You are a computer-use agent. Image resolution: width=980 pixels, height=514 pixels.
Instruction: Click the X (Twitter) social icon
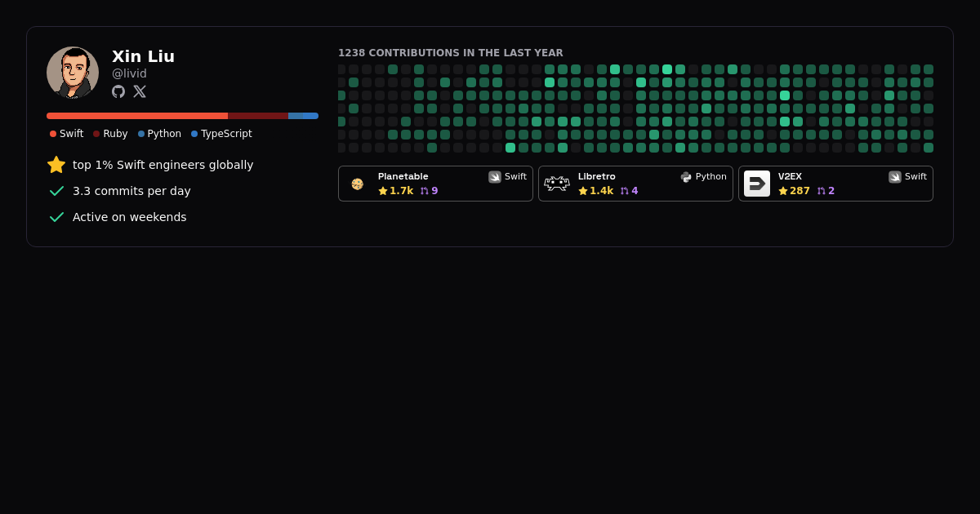coord(140,91)
